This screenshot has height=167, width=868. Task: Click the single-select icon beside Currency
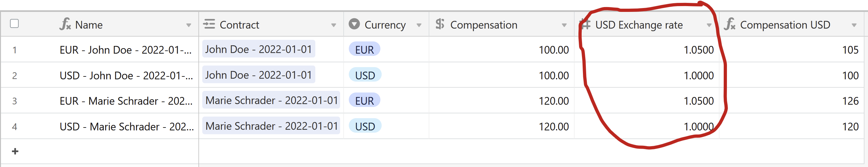[x=354, y=24]
